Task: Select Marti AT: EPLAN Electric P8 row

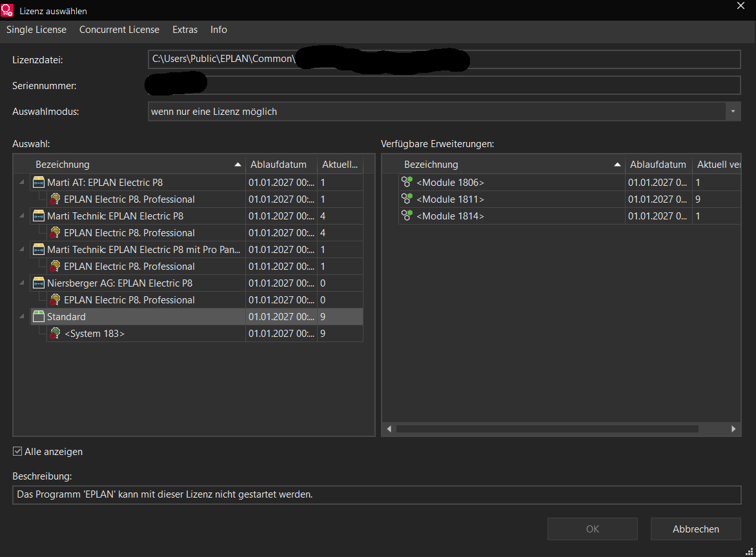Action: pyautogui.click(x=196, y=182)
